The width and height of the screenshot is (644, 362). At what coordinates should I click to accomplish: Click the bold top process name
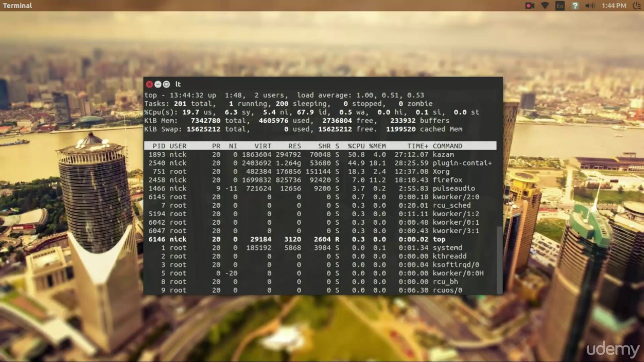click(439, 239)
